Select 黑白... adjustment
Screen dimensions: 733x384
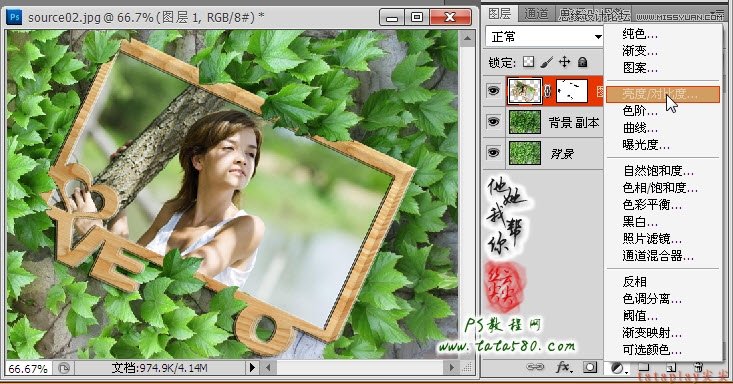pos(640,222)
